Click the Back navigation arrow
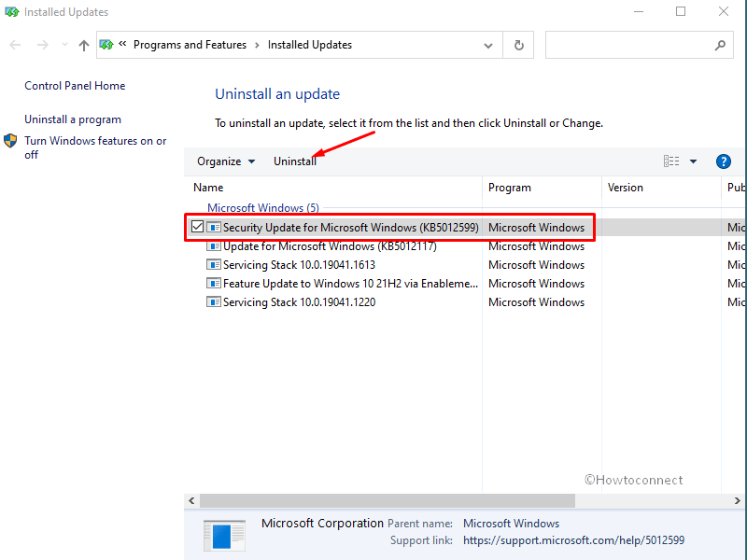 [15, 45]
